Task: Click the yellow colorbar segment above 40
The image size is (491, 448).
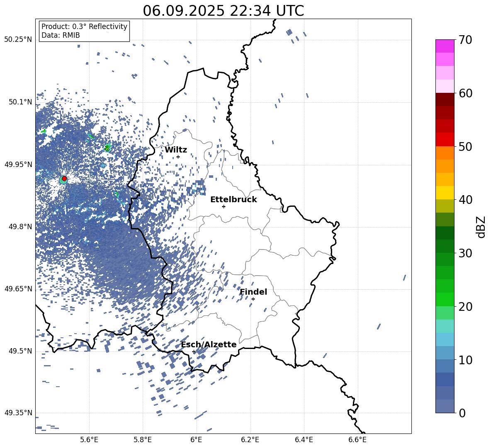Action: click(445, 193)
